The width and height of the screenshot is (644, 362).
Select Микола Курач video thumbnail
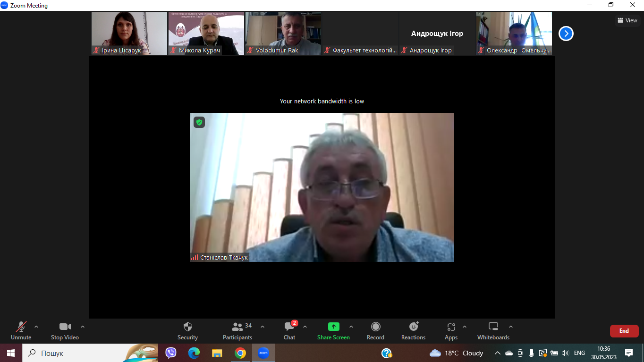point(206,33)
